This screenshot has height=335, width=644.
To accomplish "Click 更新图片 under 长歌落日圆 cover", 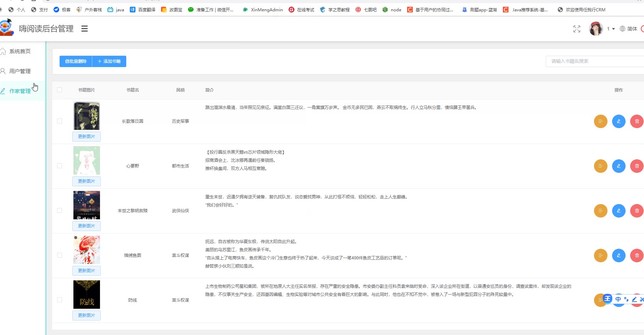I will 87,137.
